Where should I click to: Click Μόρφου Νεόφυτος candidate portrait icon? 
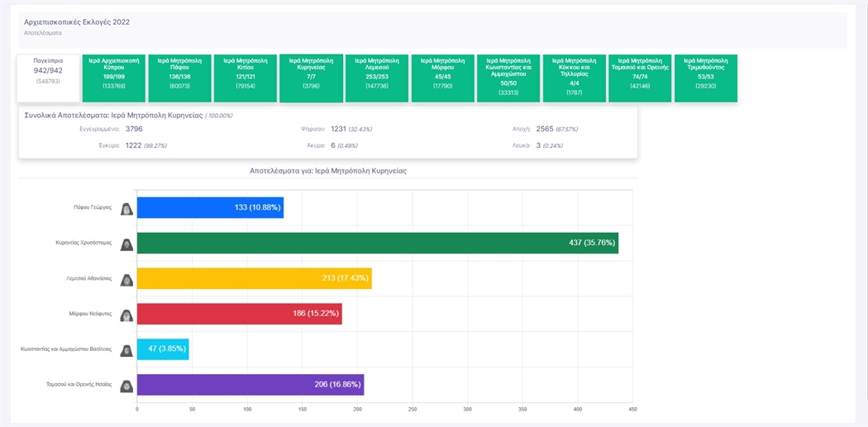tap(127, 315)
